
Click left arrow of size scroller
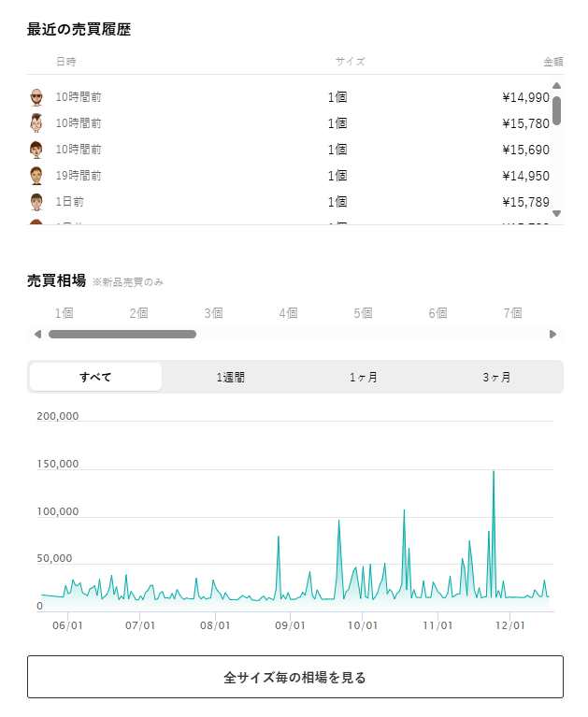pos(37,335)
